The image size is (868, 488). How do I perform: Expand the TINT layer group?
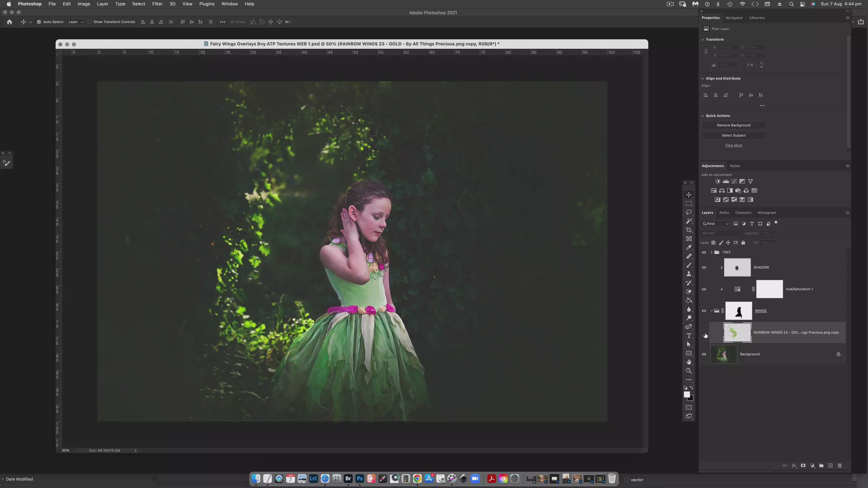[x=711, y=252]
